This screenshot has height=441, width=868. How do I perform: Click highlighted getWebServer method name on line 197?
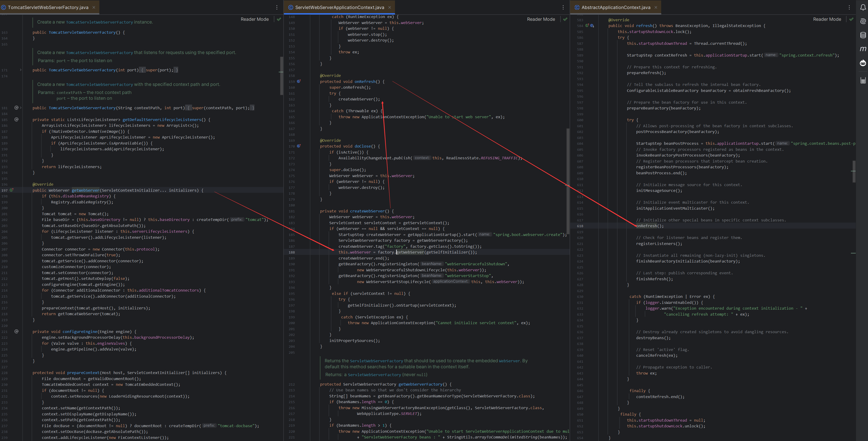[x=86, y=190]
